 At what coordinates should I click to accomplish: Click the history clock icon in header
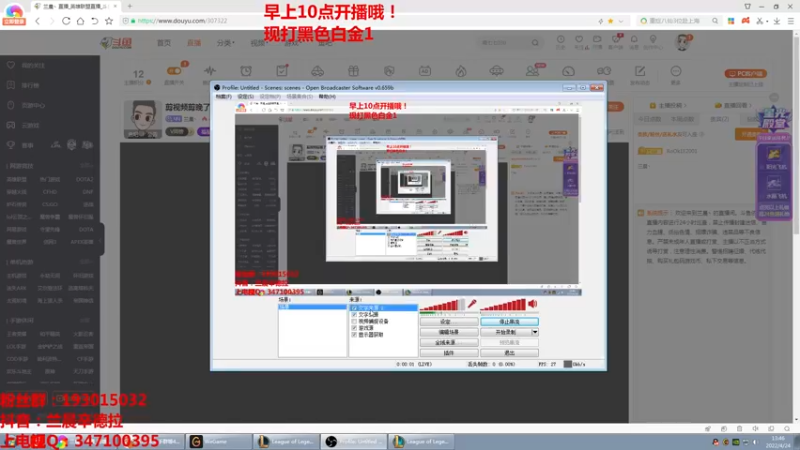click(561, 39)
